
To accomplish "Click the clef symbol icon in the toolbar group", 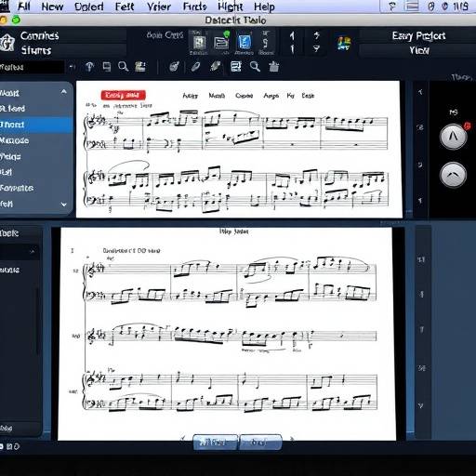I will pyautogui.click(x=266, y=43).
